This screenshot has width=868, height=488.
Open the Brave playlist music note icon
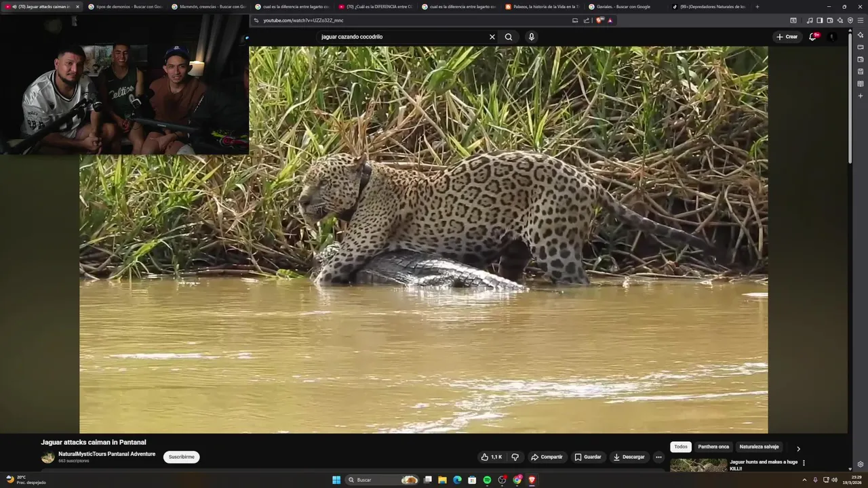pos(810,20)
